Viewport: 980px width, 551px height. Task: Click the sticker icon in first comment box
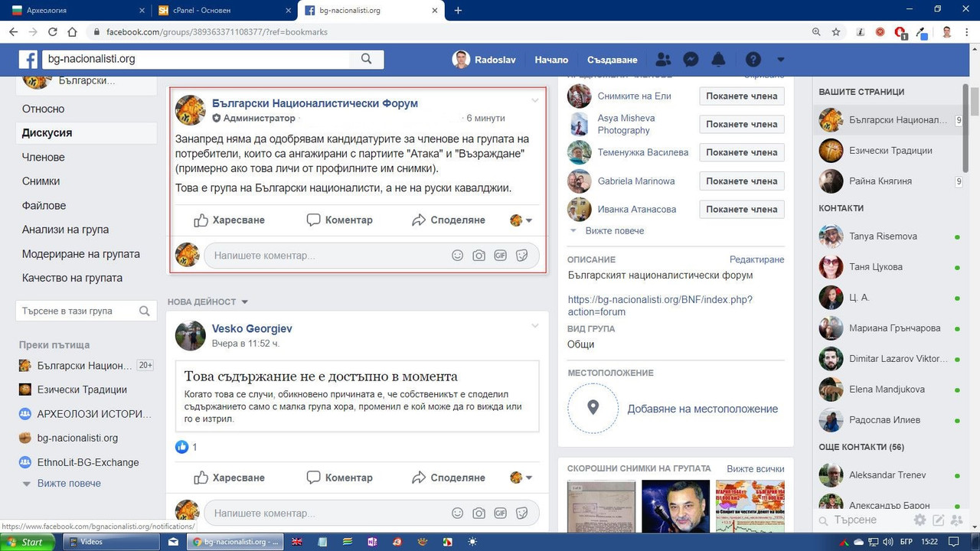pyautogui.click(x=522, y=256)
